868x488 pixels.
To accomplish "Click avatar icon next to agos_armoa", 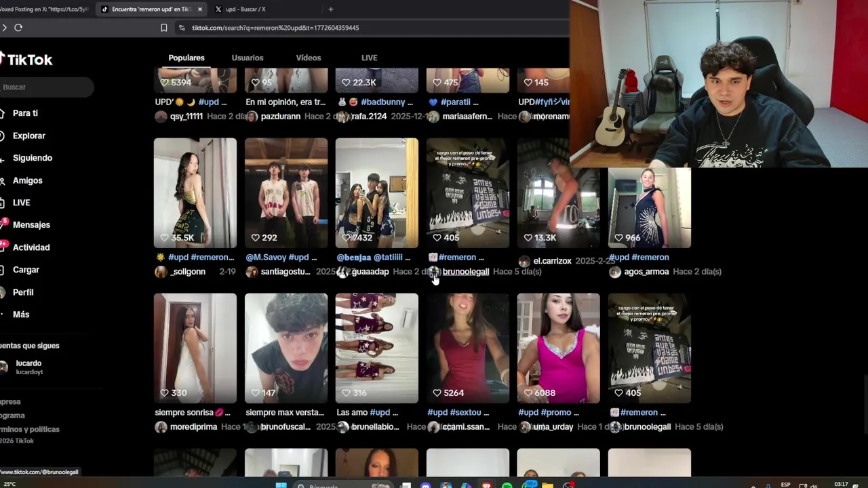I will (x=615, y=272).
